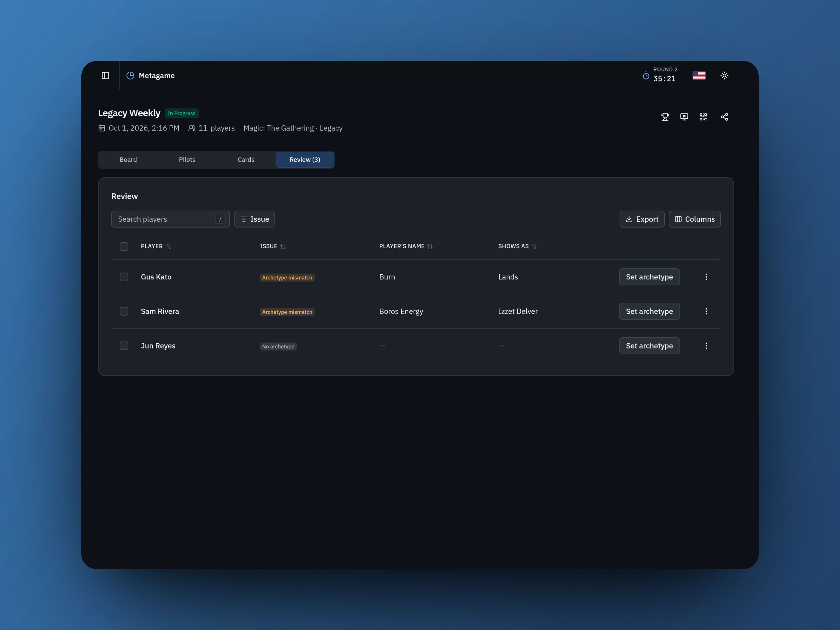Show the QR code icon
This screenshot has height=630, width=840.
pos(703,117)
